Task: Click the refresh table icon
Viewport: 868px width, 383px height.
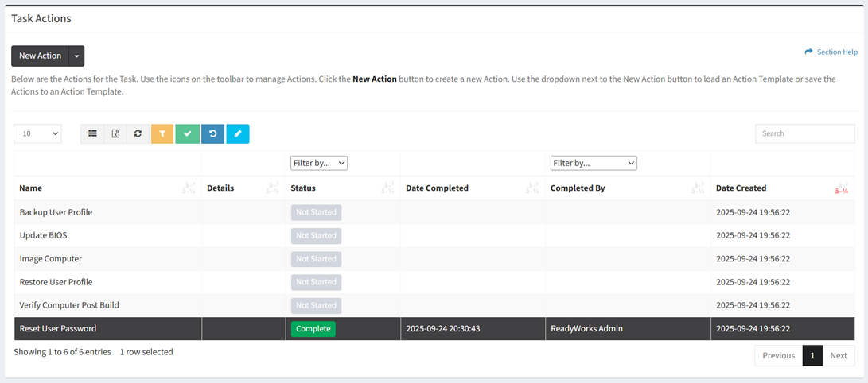Action: point(138,134)
